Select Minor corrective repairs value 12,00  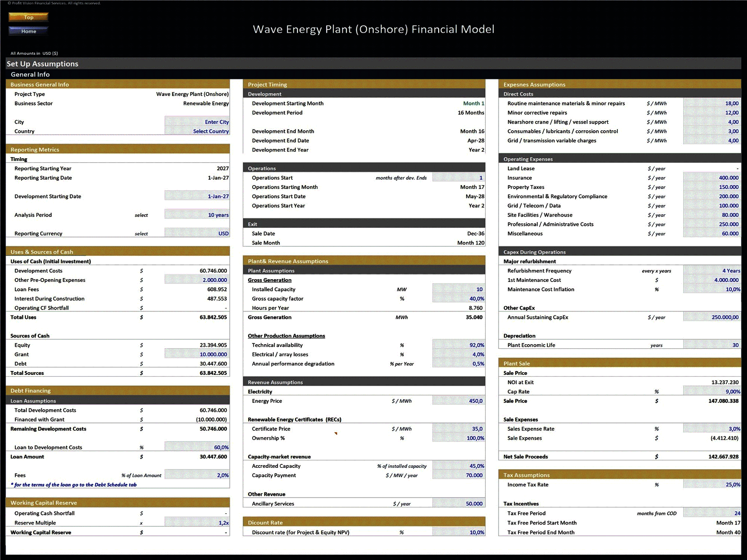click(712, 113)
